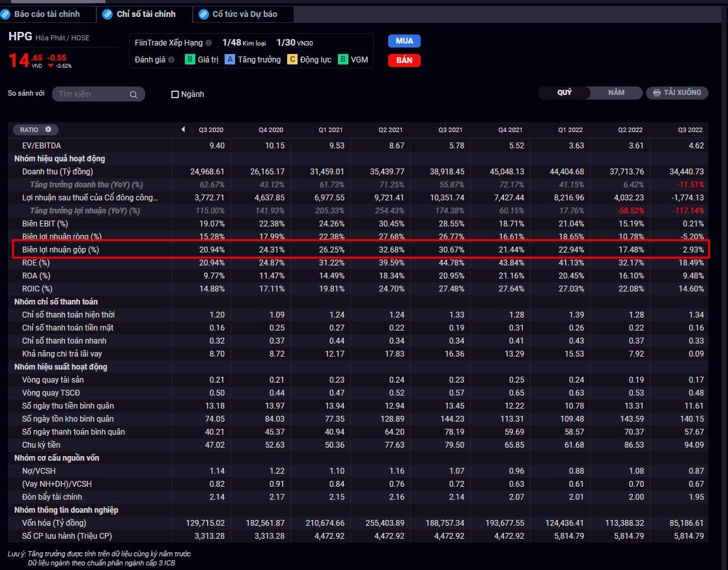
Task: Enable the Ngành comparison checkbox
Action: pos(175,94)
